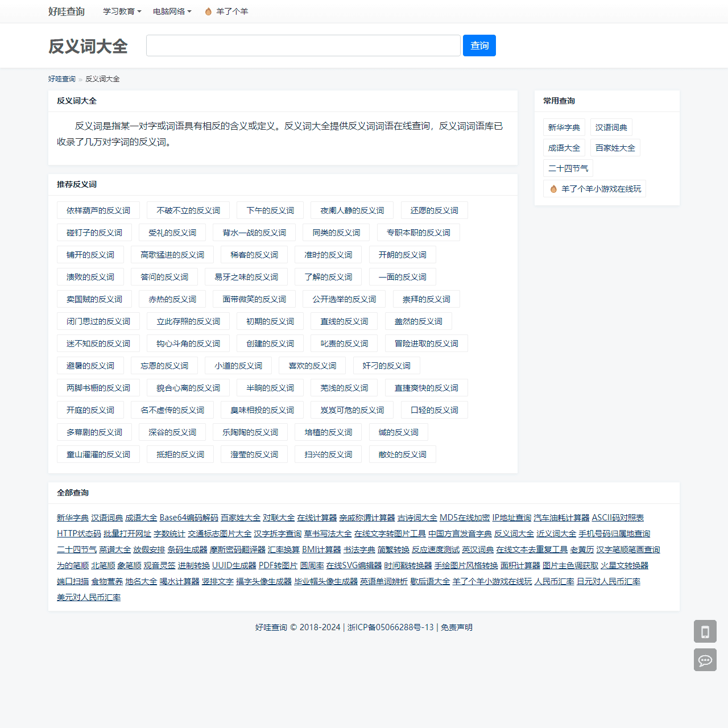Open the 下午的反义词 tag
728x728 pixels.
pos(270,210)
